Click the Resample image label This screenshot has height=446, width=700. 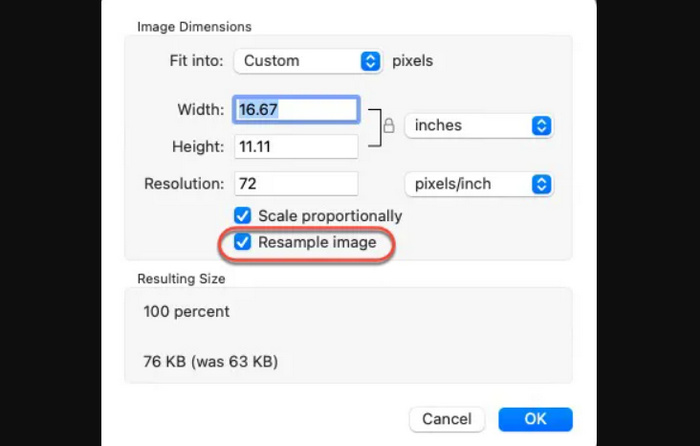[317, 242]
